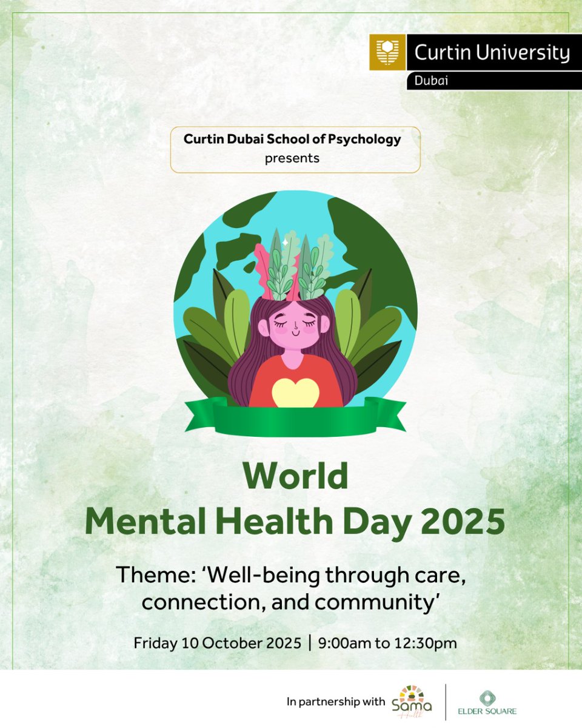The height and width of the screenshot is (728, 582).
Task: Click the word 'presents'
Action: point(292,159)
